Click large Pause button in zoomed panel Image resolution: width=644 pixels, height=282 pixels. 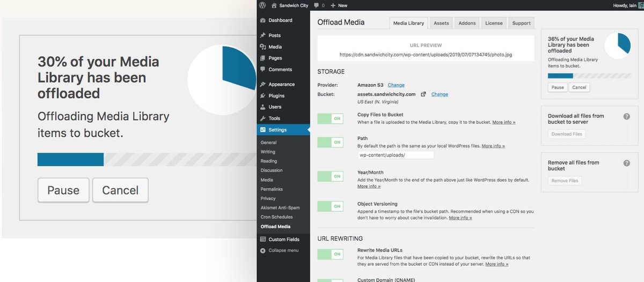point(63,190)
